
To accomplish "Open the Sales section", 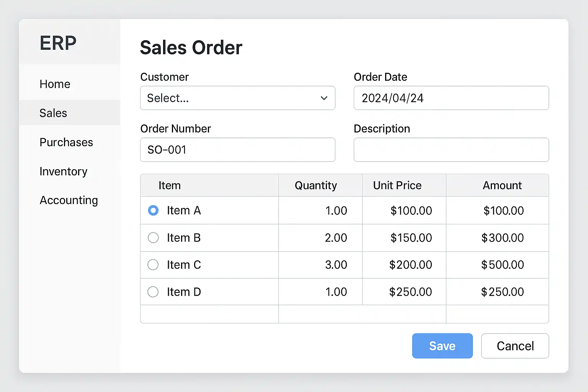I will pos(53,113).
